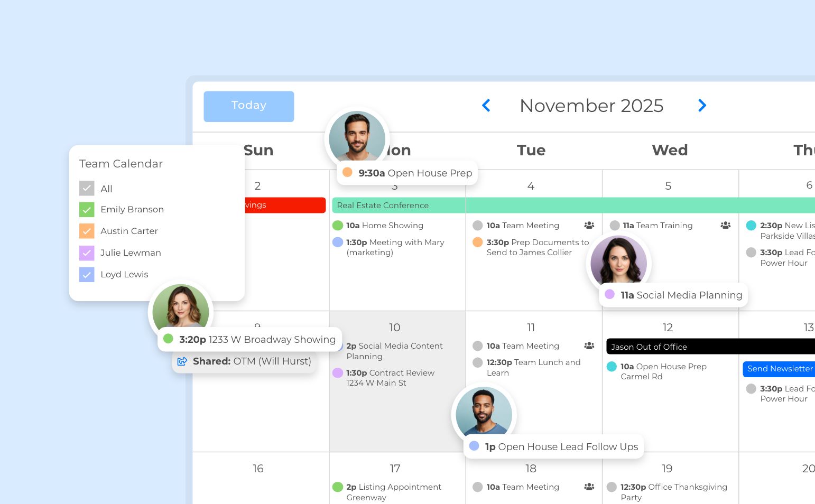This screenshot has height=504, width=815.
Task: Click group icon on Nov 4 Team Meeting
Action: point(589,225)
